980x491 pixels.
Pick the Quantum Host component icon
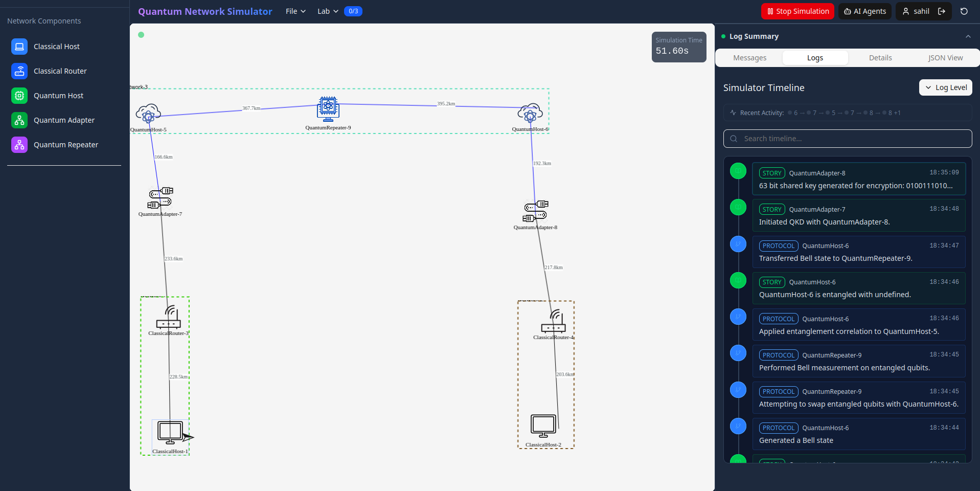[x=19, y=96]
